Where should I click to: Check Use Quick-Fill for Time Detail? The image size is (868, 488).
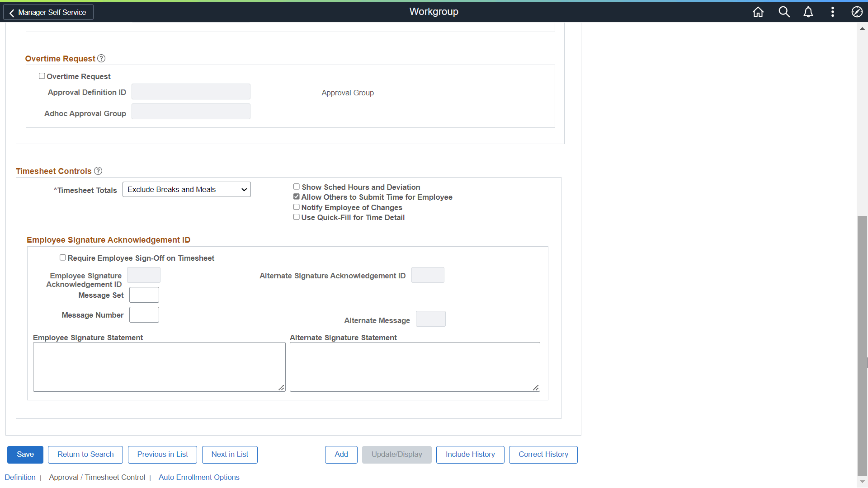[x=297, y=216]
